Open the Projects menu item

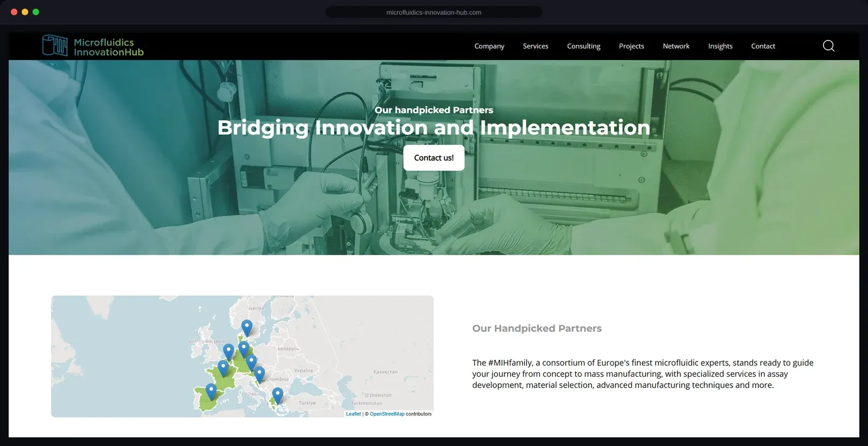click(631, 46)
